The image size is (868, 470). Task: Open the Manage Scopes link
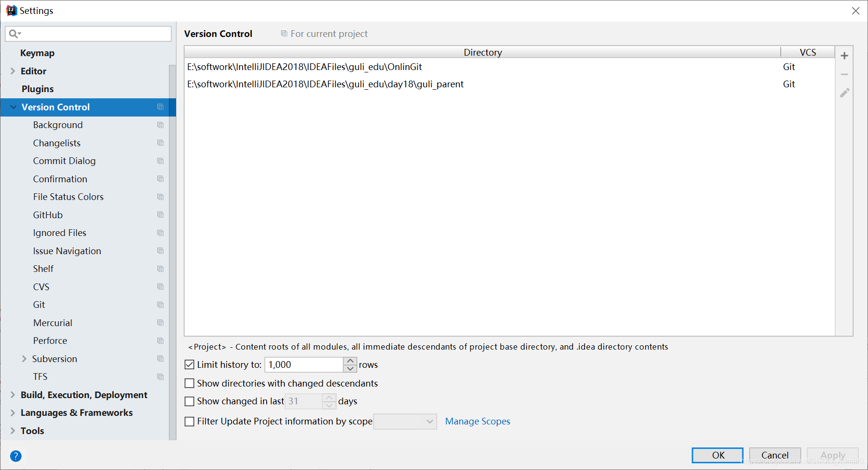478,421
